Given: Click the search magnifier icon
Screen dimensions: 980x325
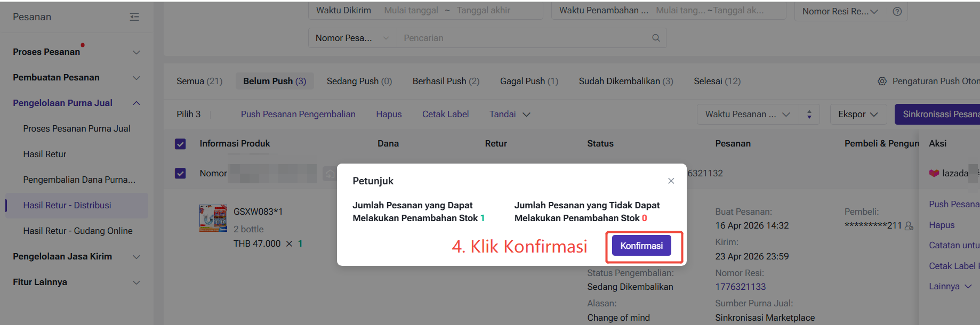Looking at the screenshot, I should (656, 38).
